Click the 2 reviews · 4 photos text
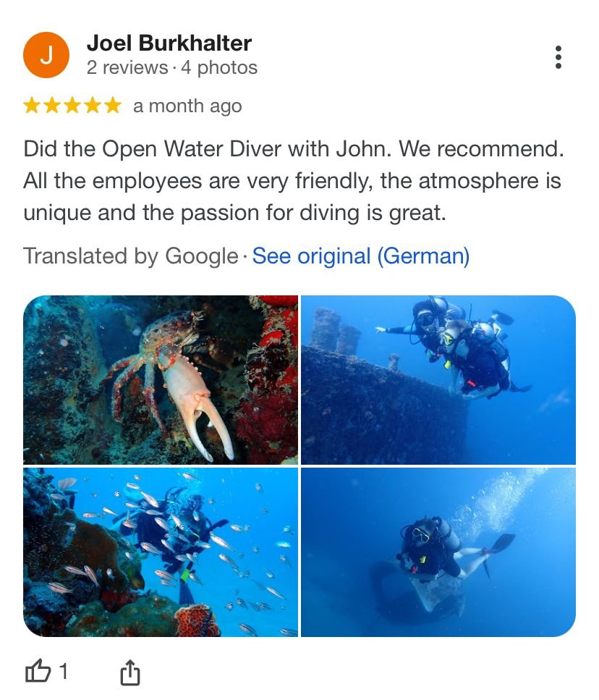Screen dimensions: 599x700 click(x=171, y=68)
